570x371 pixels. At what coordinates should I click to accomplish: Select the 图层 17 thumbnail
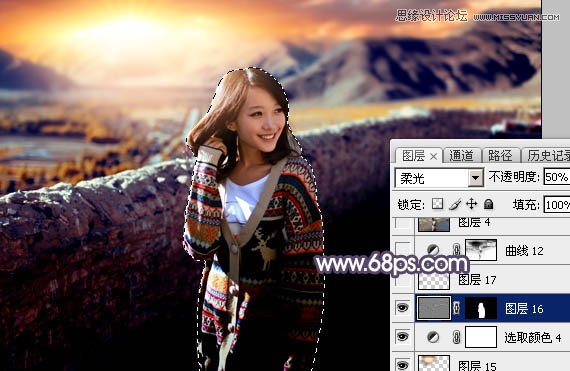tap(434, 281)
